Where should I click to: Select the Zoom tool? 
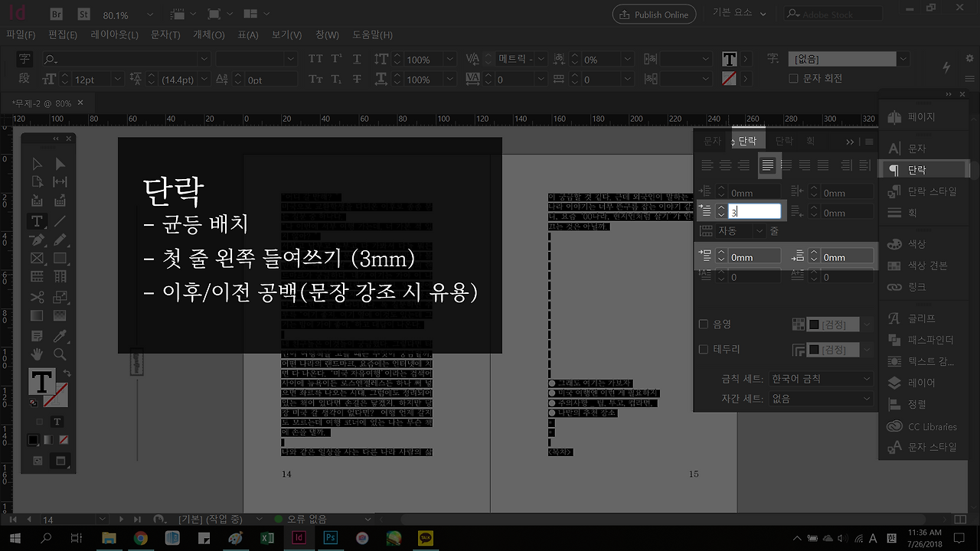60,354
